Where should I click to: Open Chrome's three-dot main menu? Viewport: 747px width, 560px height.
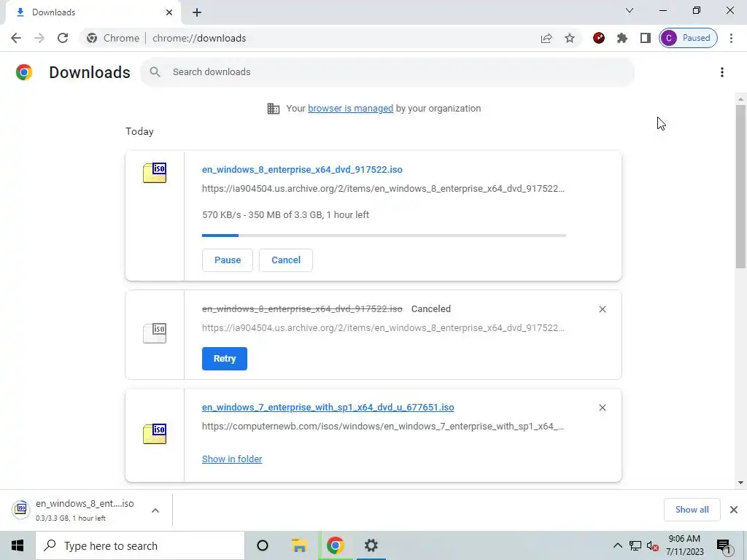click(731, 38)
